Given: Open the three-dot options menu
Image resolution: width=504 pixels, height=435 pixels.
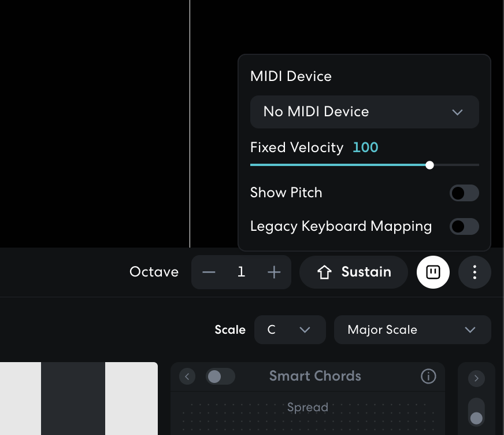Looking at the screenshot, I should (475, 272).
